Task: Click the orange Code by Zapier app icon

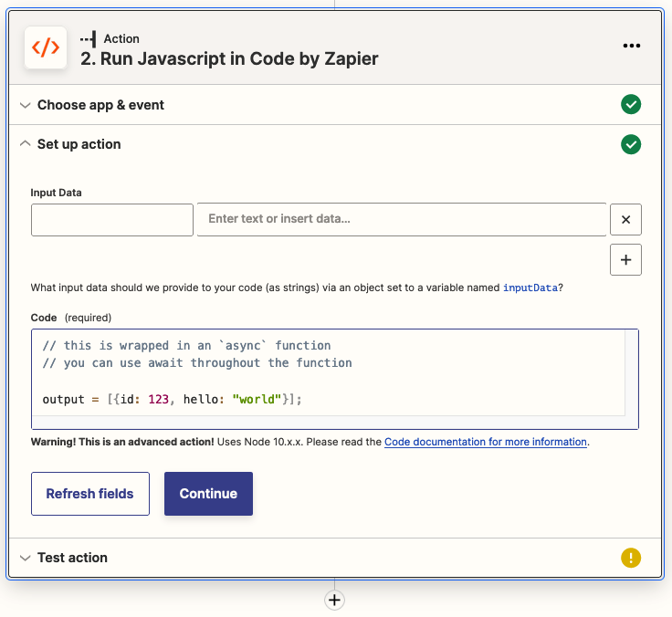Action: click(46, 47)
